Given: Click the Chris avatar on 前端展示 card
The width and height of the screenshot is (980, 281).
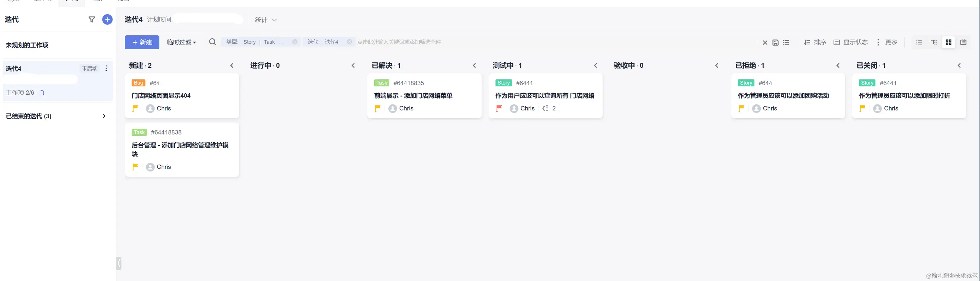Looking at the screenshot, I should 392,109.
